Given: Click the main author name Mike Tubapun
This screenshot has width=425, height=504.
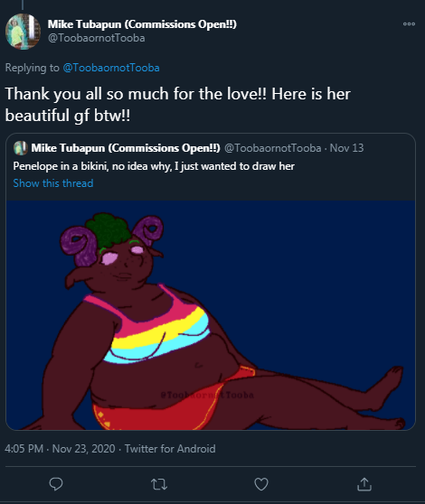Looking at the screenshot, I should click(x=142, y=24).
